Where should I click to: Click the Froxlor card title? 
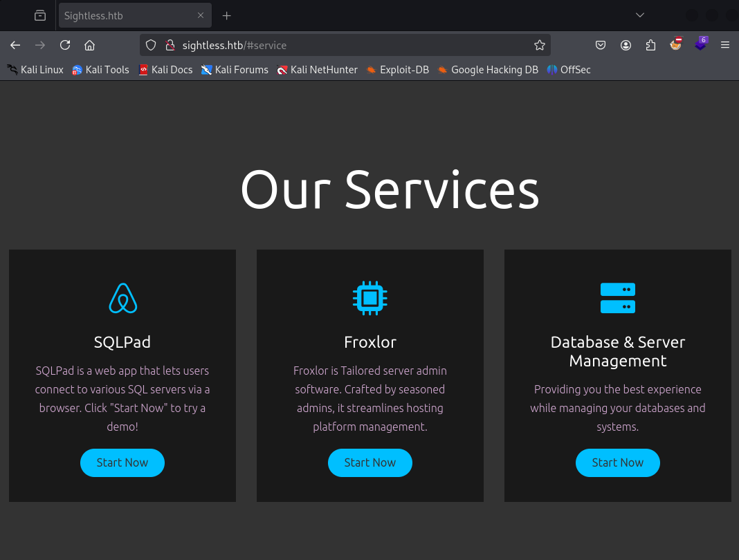(x=370, y=342)
